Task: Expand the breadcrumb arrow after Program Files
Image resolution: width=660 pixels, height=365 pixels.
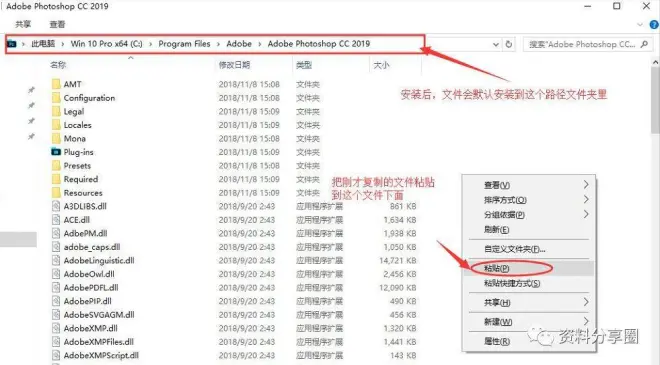Action: [x=218, y=44]
